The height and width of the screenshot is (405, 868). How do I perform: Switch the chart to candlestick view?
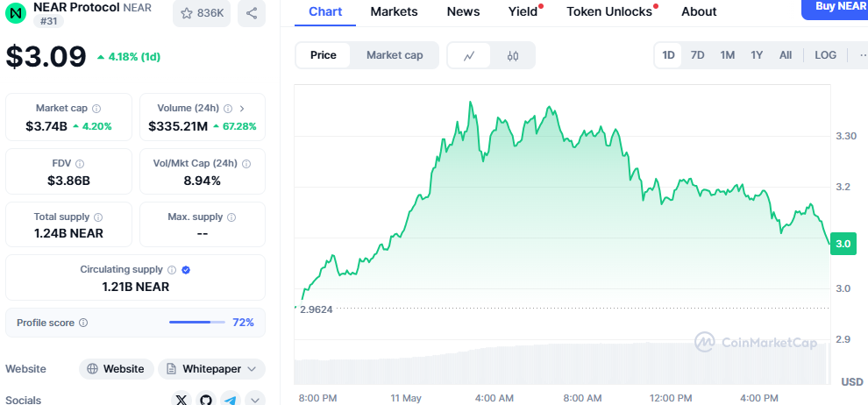pos(513,55)
